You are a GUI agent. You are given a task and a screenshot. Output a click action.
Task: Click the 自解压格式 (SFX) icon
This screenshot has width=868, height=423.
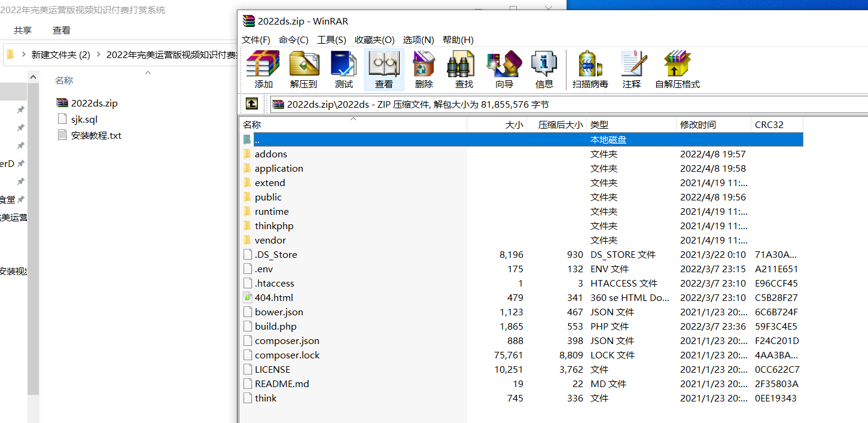677,66
